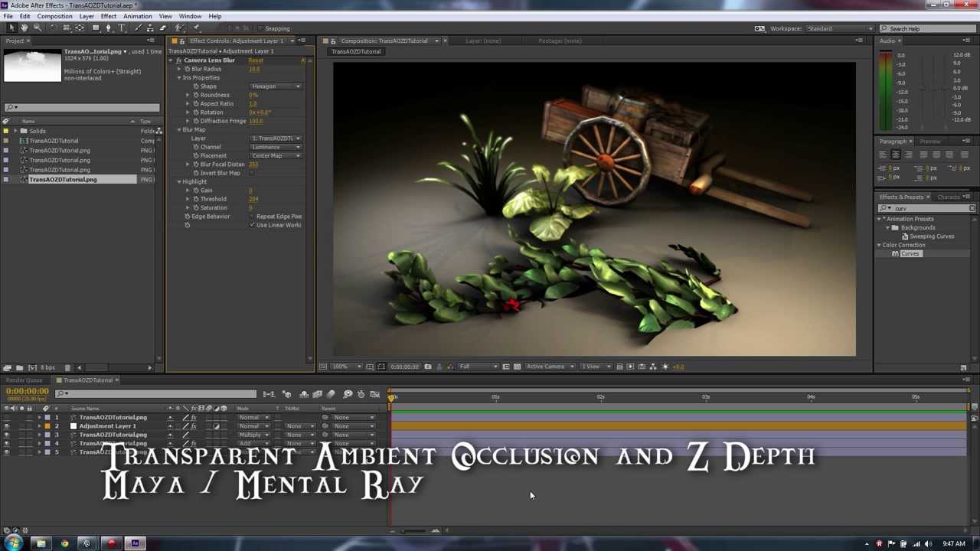Screen dimensions: 980x551
Task: Toggle visibility of layer 3
Action: pyautogui.click(x=7, y=435)
